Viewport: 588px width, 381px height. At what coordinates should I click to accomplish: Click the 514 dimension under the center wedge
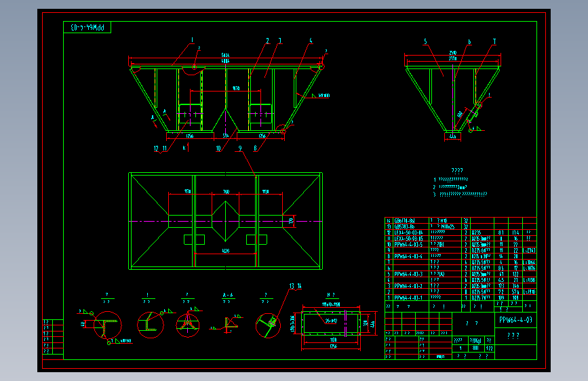tap(226, 136)
